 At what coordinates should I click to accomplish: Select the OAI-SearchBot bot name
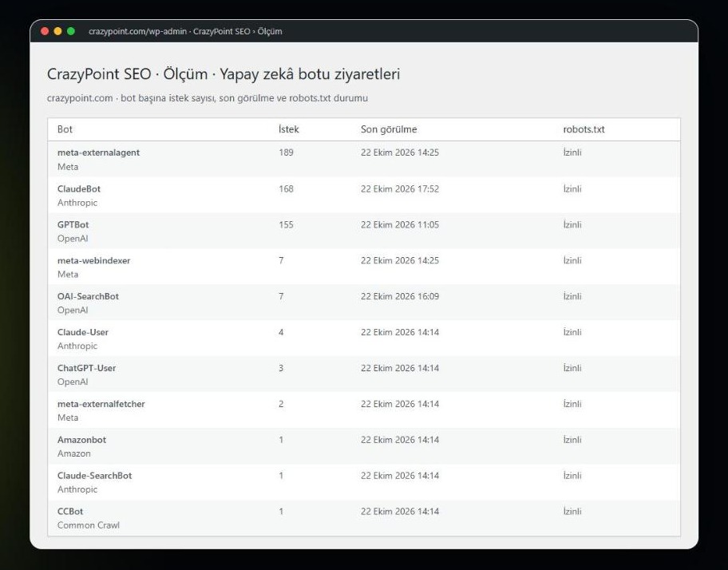click(x=89, y=296)
